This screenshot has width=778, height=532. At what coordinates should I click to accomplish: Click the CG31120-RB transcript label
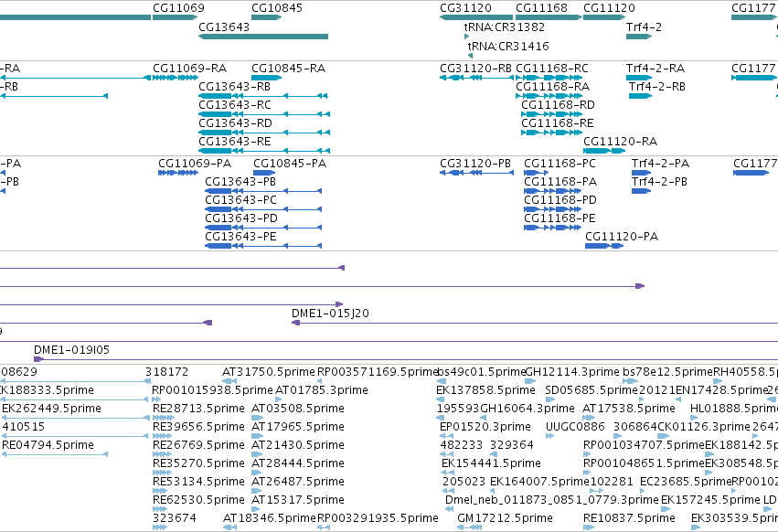coord(475,68)
